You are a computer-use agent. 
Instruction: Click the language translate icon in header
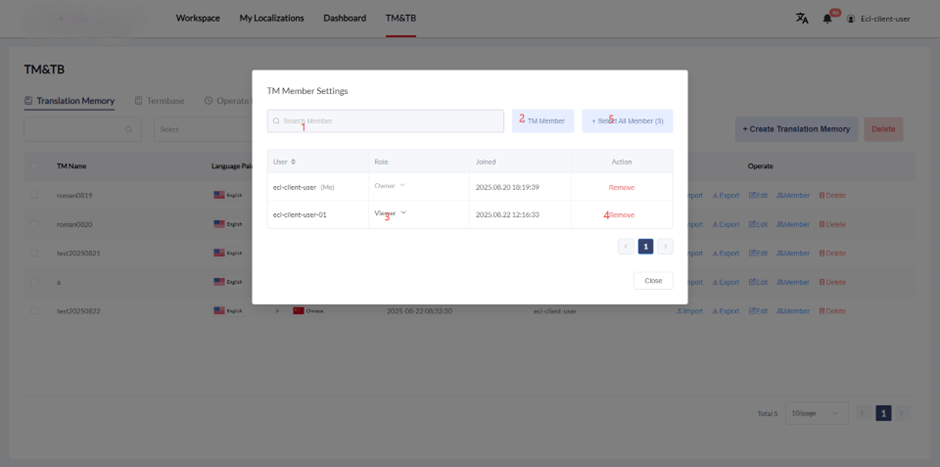(x=801, y=18)
